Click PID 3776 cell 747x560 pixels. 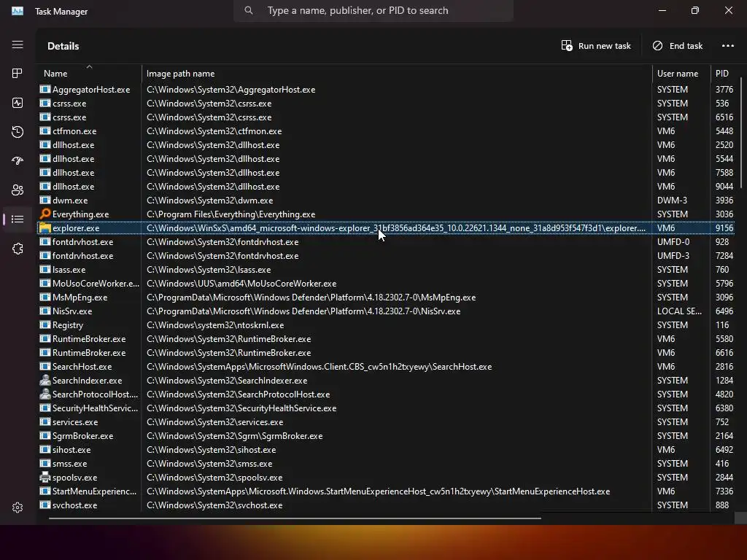pos(724,89)
